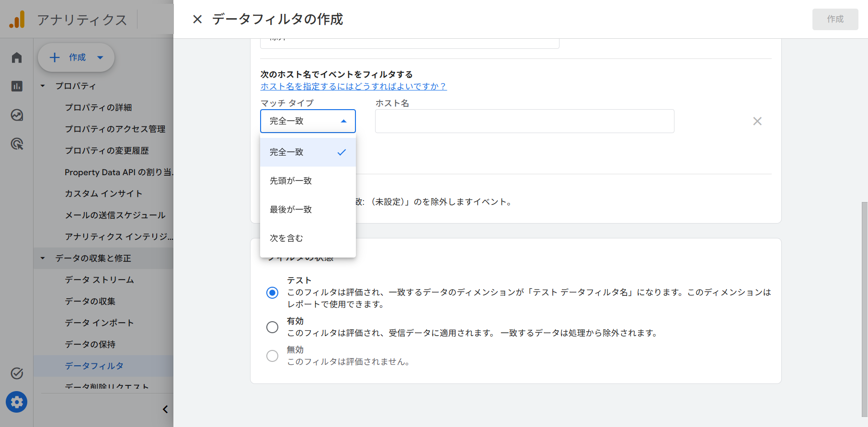868x427 pixels.
Task: Click the アナリティクス title text
Action: 82,20
